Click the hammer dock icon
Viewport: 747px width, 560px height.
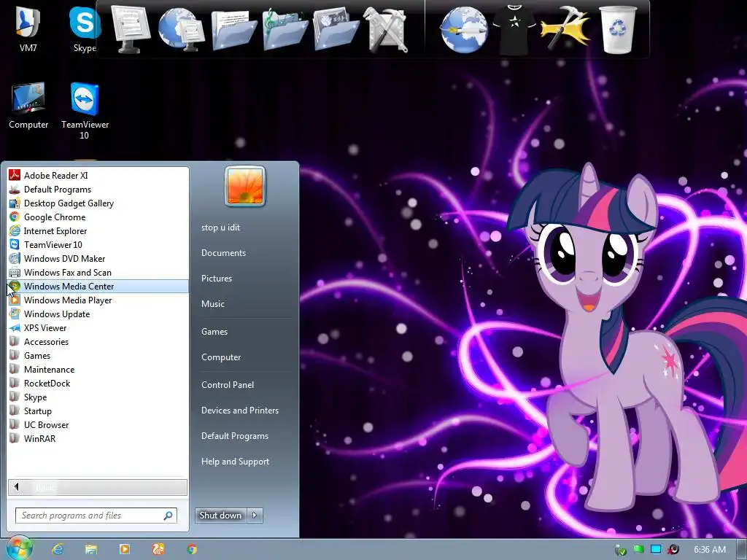click(565, 28)
